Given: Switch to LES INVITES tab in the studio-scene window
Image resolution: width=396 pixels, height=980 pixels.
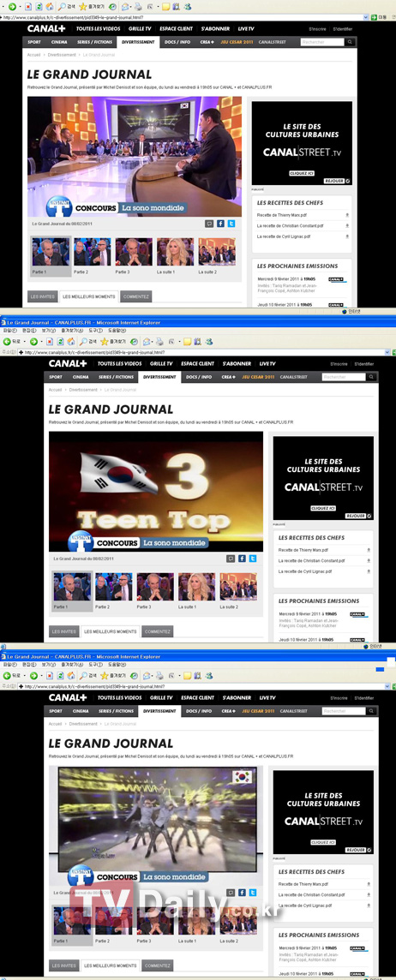Looking at the screenshot, I should point(43,297).
